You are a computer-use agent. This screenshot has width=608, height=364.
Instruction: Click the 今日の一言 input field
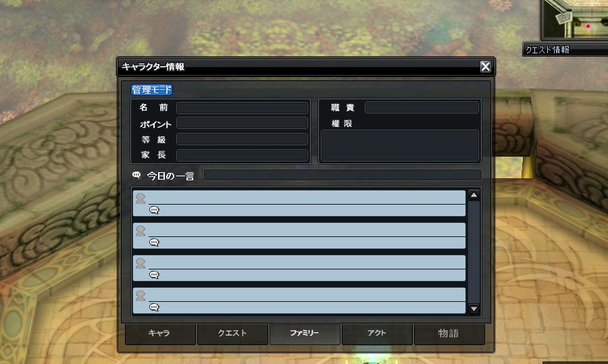pyautogui.click(x=343, y=175)
